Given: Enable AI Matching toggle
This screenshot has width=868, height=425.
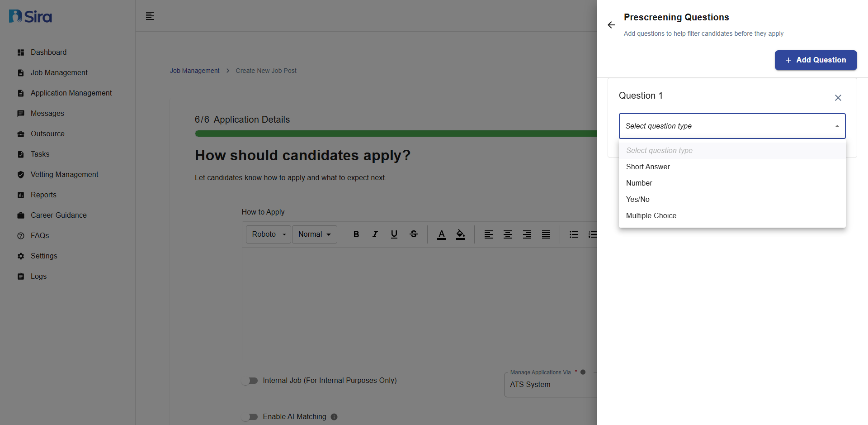Looking at the screenshot, I should click(250, 417).
